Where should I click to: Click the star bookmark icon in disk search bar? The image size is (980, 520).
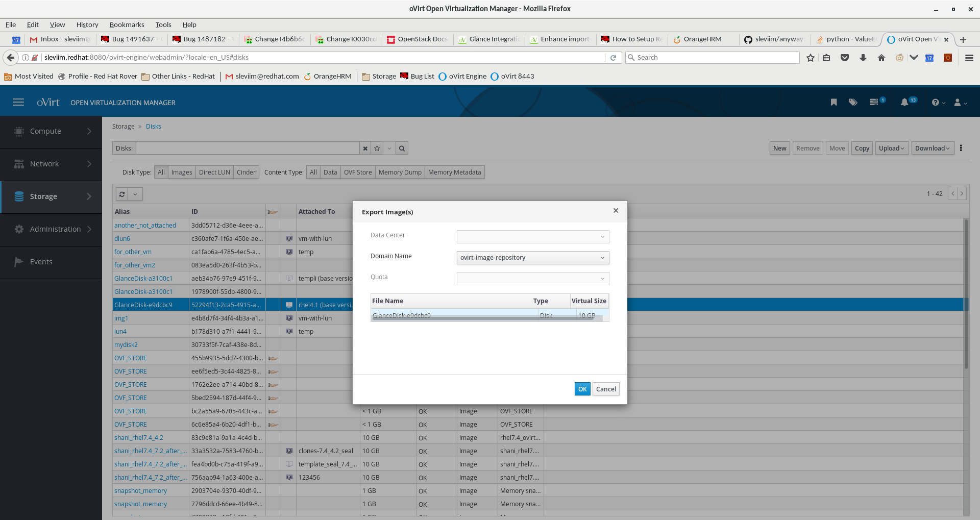(x=377, y=148)
